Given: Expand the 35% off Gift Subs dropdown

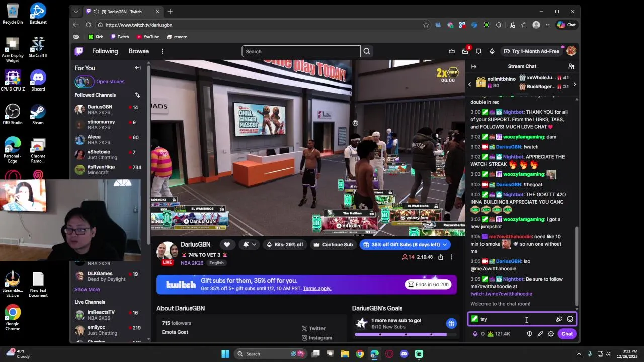Looking at the screenshot, I should pos(444,245).
